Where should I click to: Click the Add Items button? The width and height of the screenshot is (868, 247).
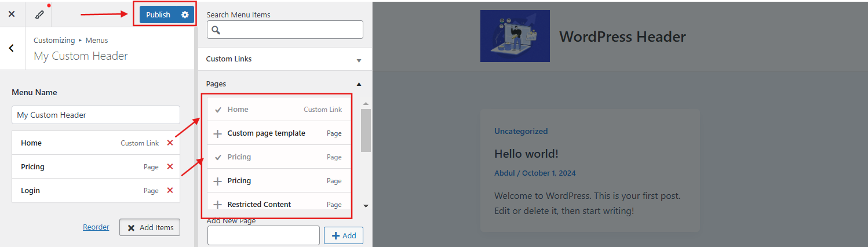pos(149,227)
